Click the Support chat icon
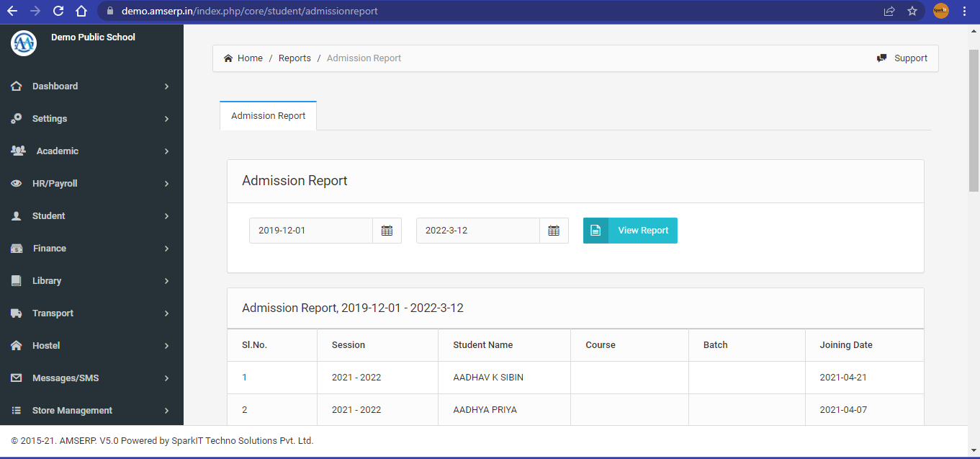 point(881,57)
